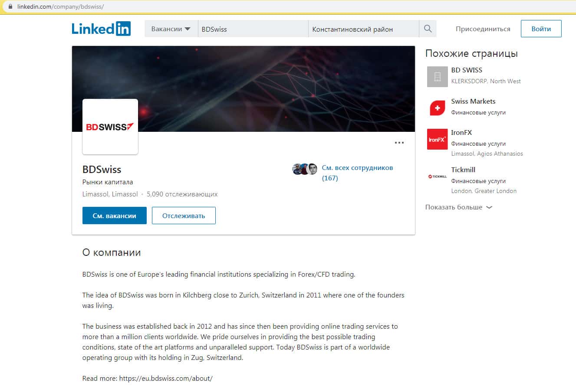Open the three-dot more options menu
The width and height of the screenshot is (576, 392).
(399, 143)
